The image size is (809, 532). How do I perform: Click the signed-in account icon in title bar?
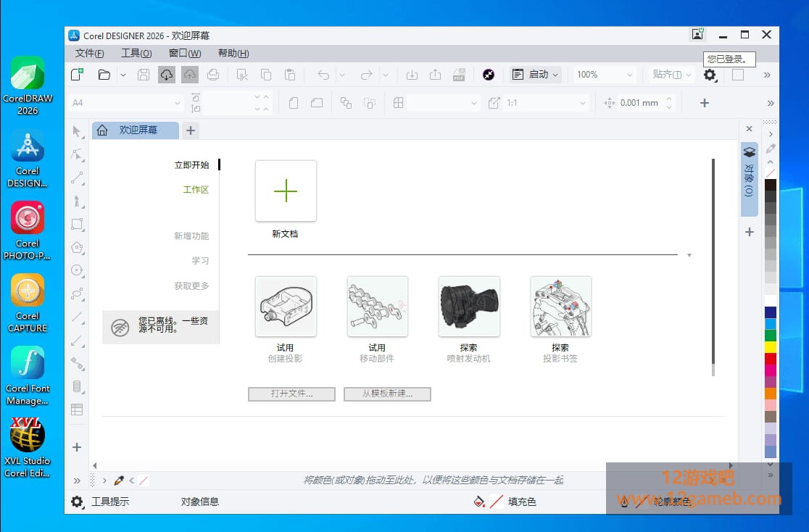(x=697, y=35)
